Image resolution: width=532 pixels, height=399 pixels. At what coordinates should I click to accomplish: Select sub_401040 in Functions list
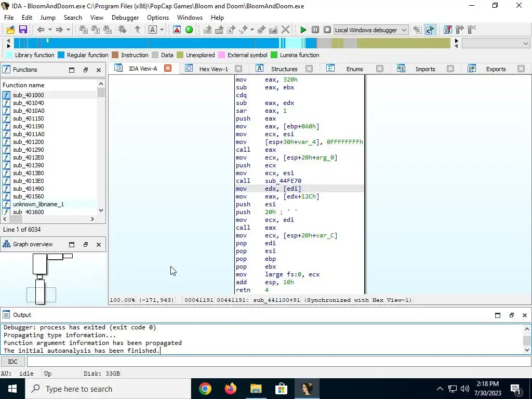tap(28, 103)
